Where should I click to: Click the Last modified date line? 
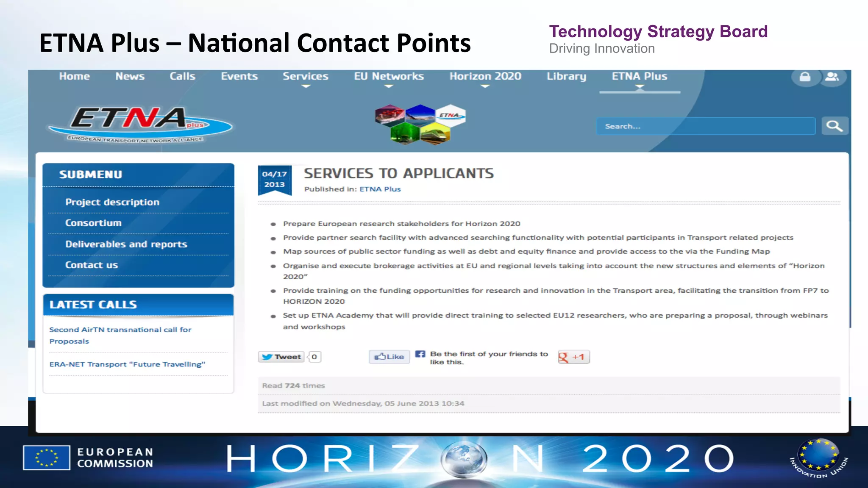[x=363, y=403]
